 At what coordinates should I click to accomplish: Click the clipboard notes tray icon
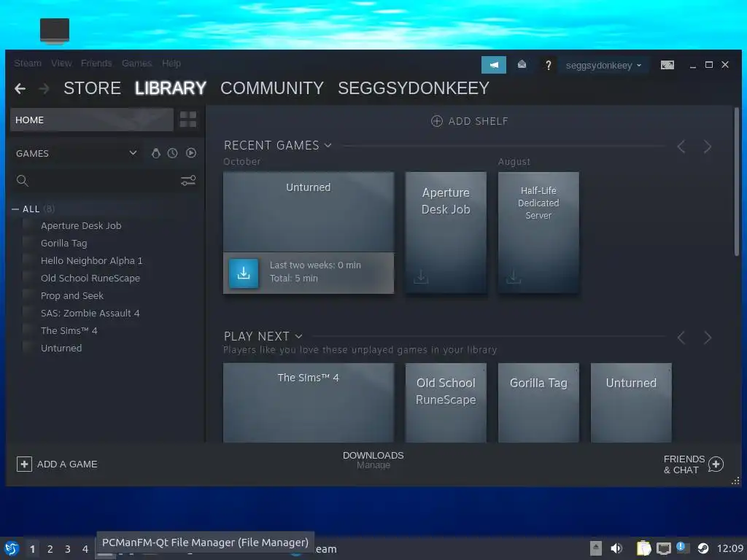643,548
